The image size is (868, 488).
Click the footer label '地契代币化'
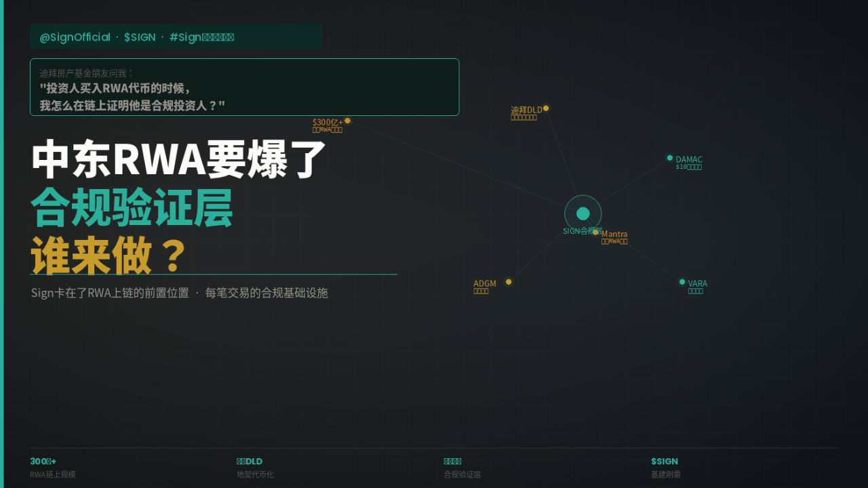[255, 474]
